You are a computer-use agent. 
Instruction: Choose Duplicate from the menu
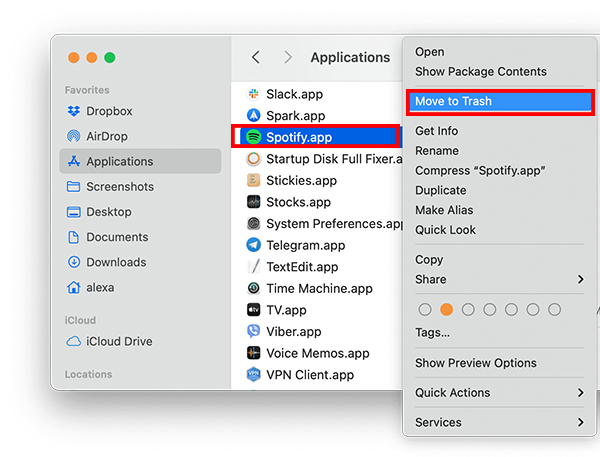click(x=441, y=190)
